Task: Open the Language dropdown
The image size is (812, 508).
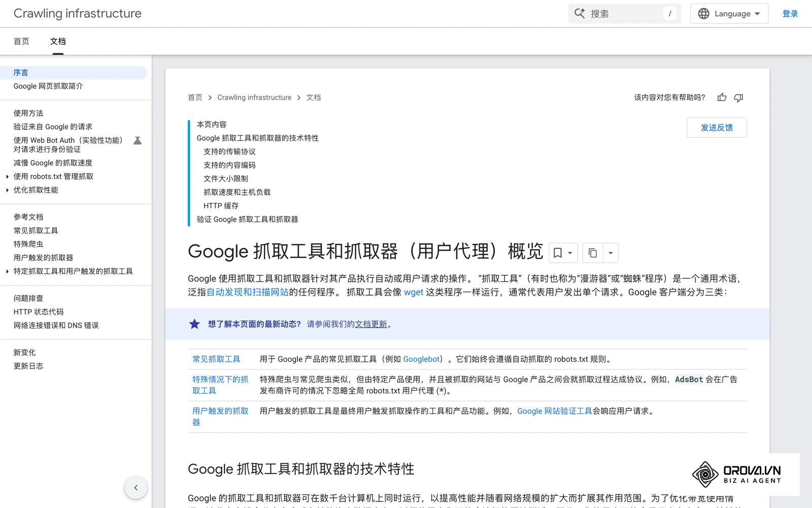Action: (x=729, y=14)
